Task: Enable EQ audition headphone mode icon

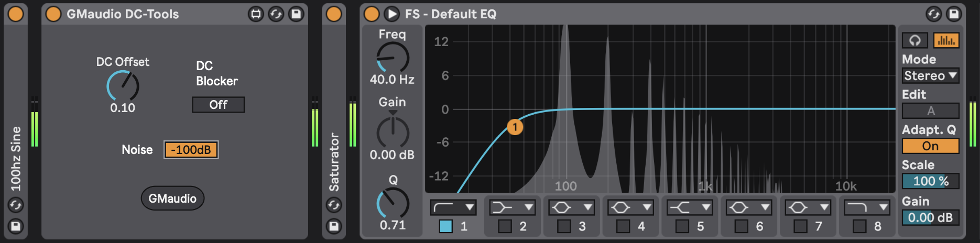Action: coord(914,40)
